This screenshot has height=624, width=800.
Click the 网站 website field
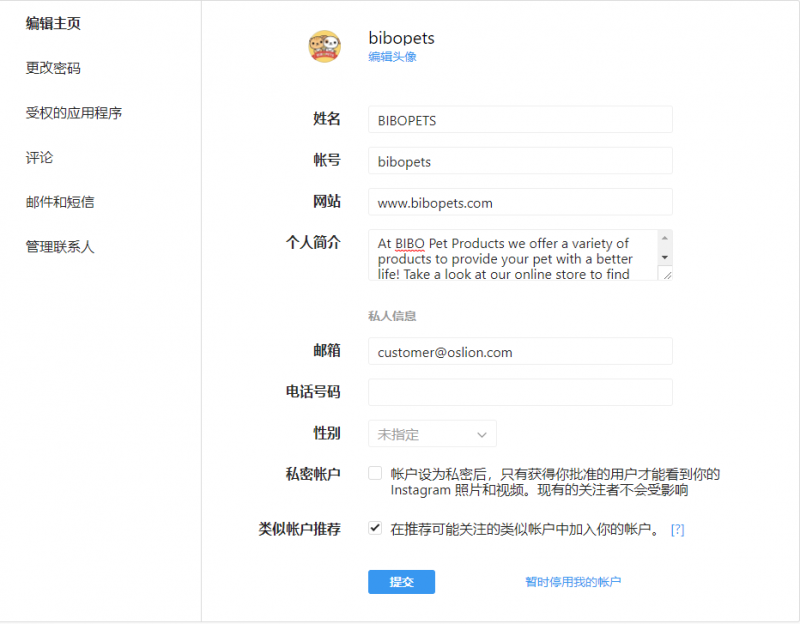click(520, 202)
